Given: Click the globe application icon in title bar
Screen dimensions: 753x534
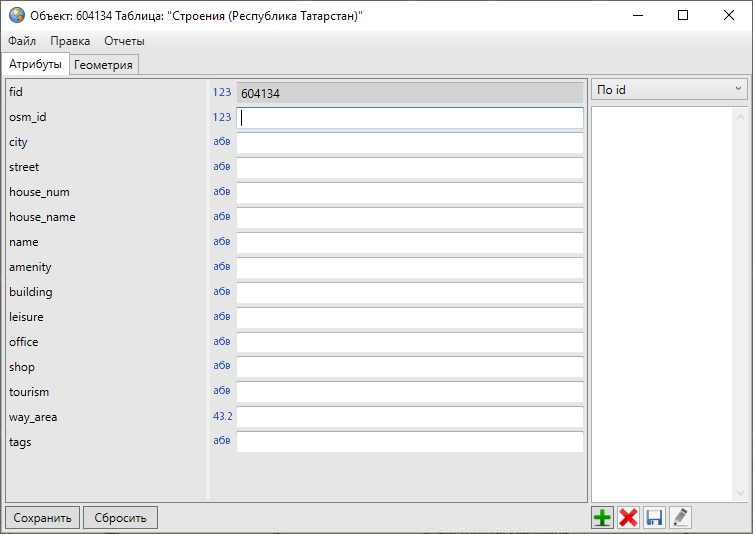Looking at the screenshot, I should 16,15.
